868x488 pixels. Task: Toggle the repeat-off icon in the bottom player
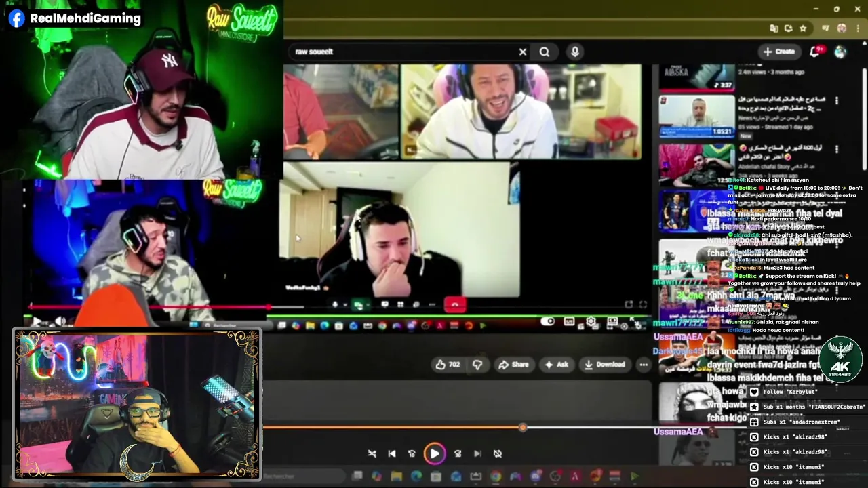[497, 453]
